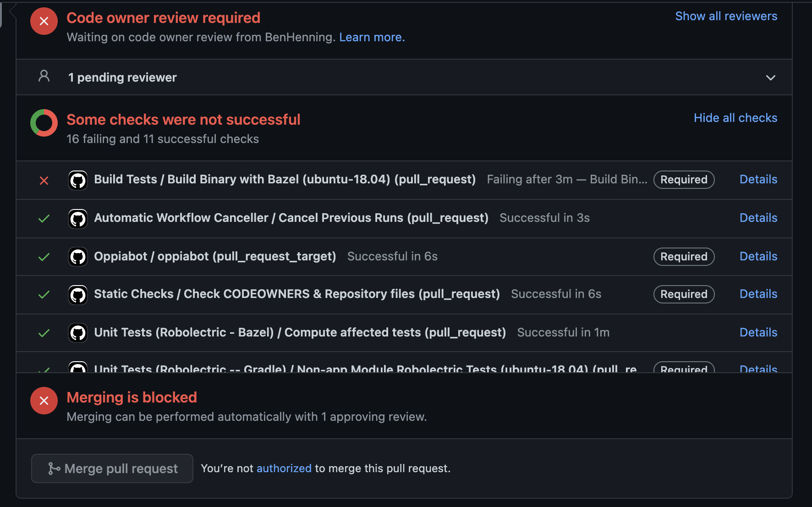
Task: Click GitHub logo beside Build Tests check
Action: [x=78, y=180]
